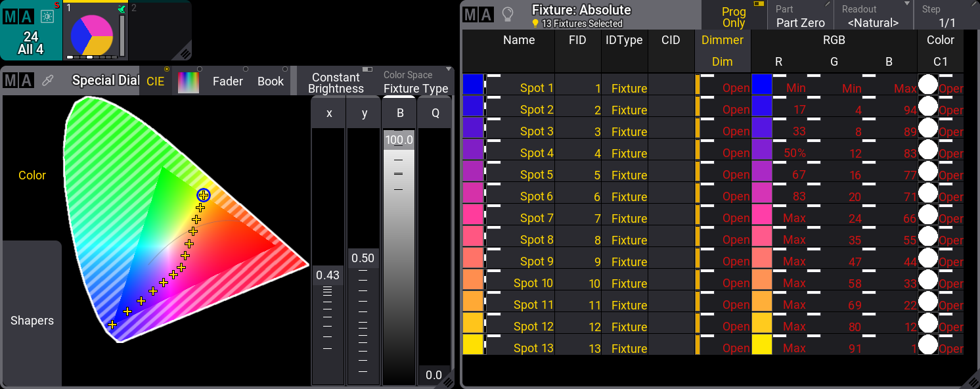Open the Part Zero selector
Image resolution: width=980 pixels, height=389 pixels.
[x=800, y=16]
